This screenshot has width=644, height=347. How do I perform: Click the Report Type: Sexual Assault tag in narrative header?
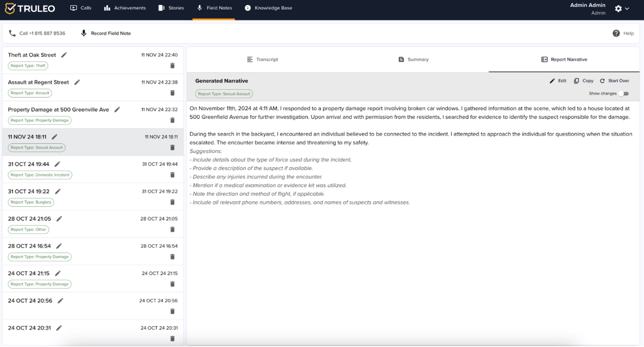pyautogui.click(x=224, y=94)
